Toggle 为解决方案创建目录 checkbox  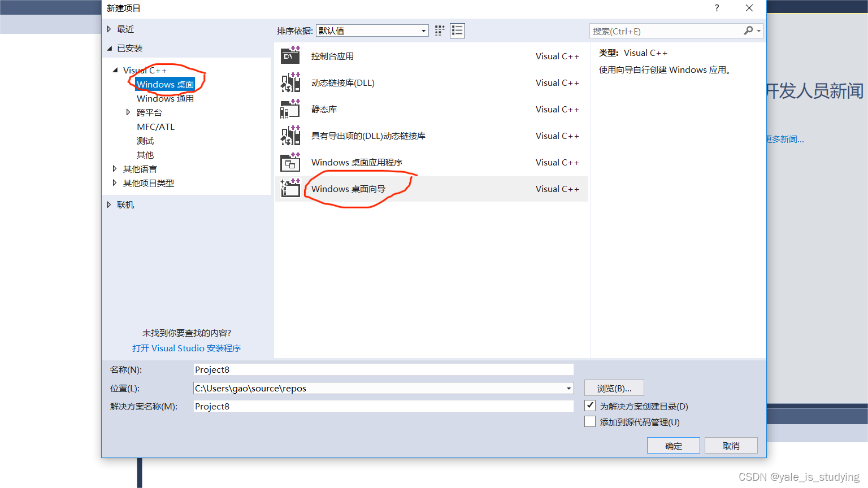[590, 406]
